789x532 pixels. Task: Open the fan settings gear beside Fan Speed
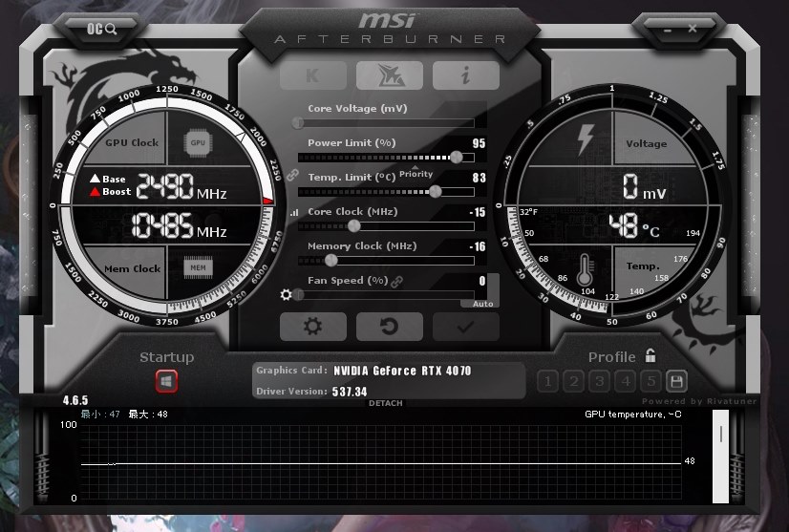click(x=286, y=294)
